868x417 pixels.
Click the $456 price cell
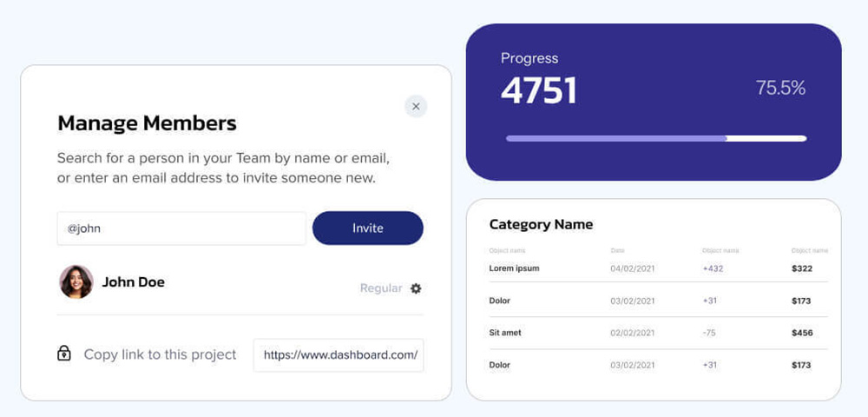(x=802, y=333)
